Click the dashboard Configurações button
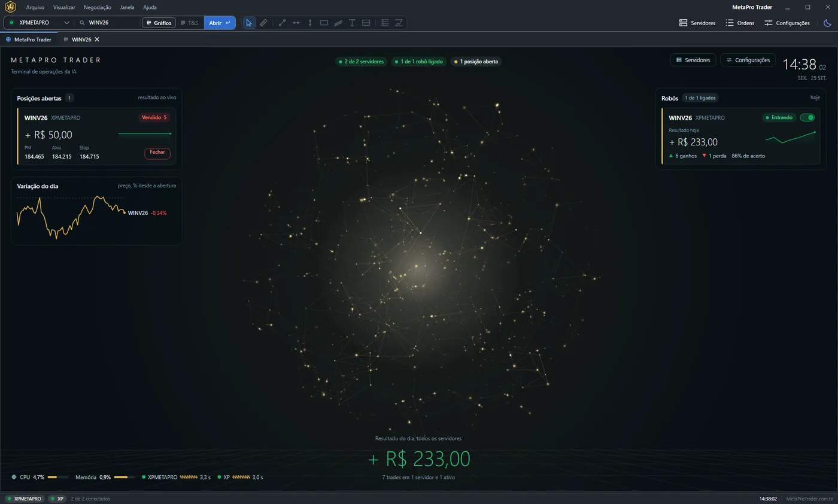Image resolution: width=838 pixels, height=504 pixels. (748, 60)
